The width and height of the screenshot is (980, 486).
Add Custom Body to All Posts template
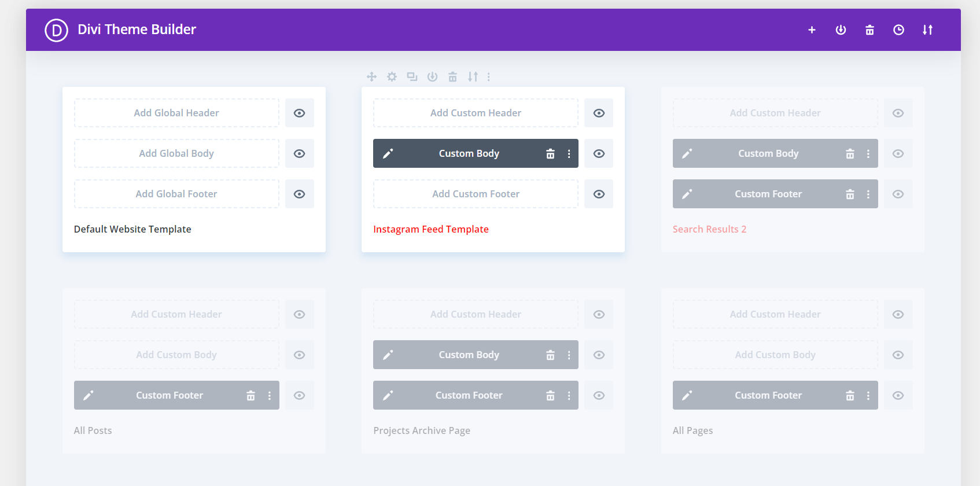tap(176, 355)
